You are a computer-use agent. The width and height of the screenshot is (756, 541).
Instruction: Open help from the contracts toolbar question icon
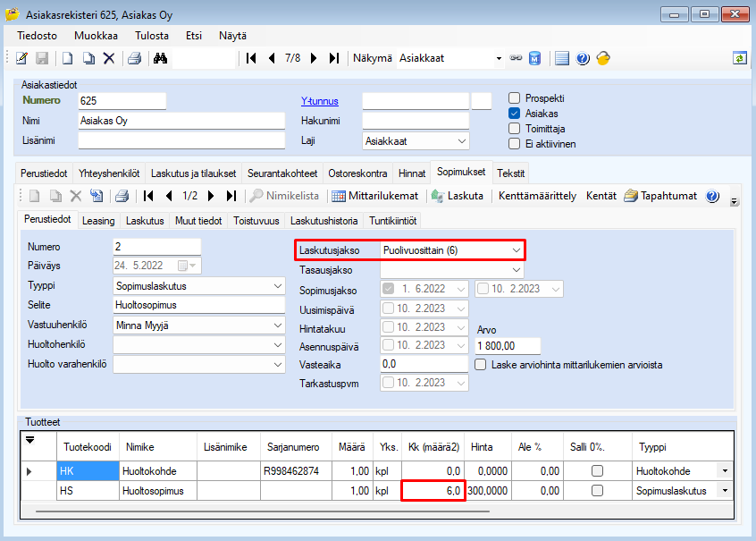tap(712, 196)
